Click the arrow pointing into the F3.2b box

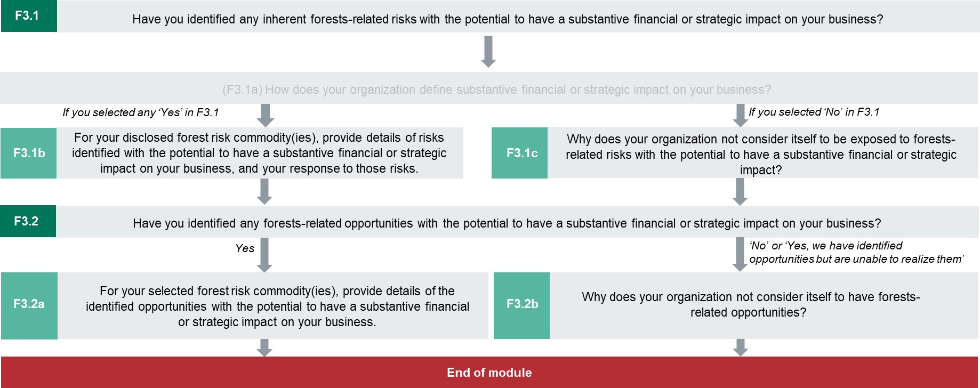(740, 254)
